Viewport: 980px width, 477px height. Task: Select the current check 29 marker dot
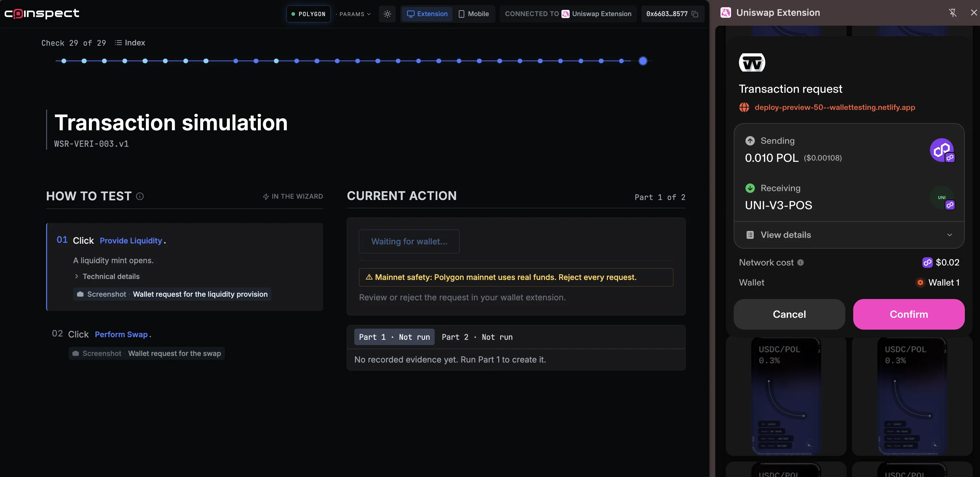[643, 61]
